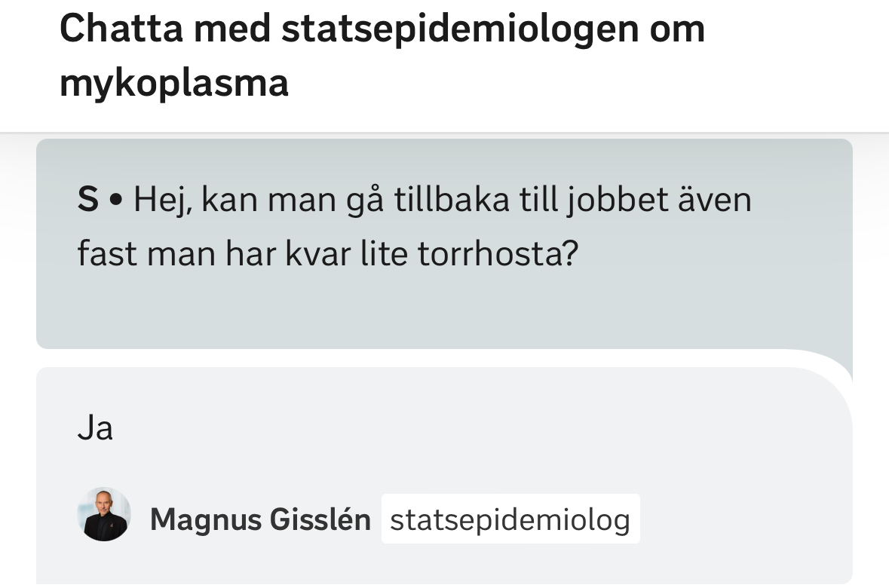Open Magnus Gisslén's profile photo
The image size is (889, 588).
point(104,514)
